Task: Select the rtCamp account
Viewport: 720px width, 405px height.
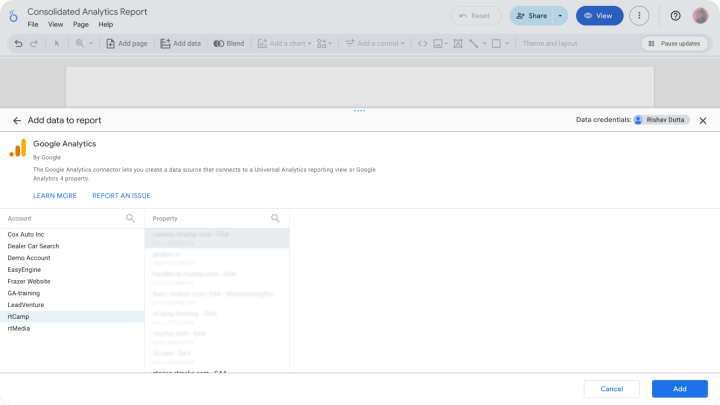Action: (x=72, y=316)
